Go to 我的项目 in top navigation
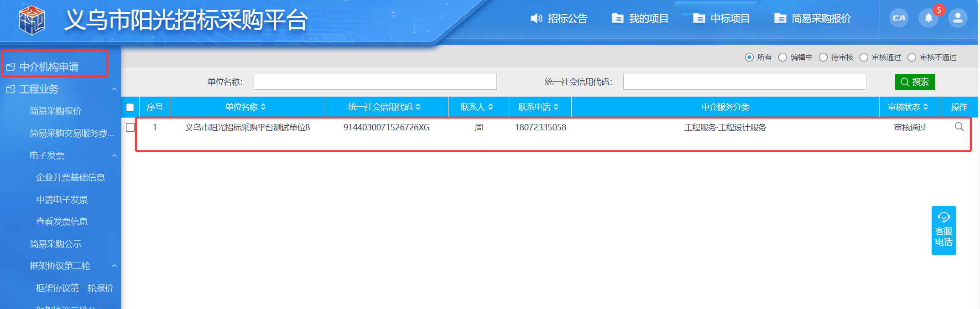This screenshot has height=309, width=980. click(x=640, y=19)
